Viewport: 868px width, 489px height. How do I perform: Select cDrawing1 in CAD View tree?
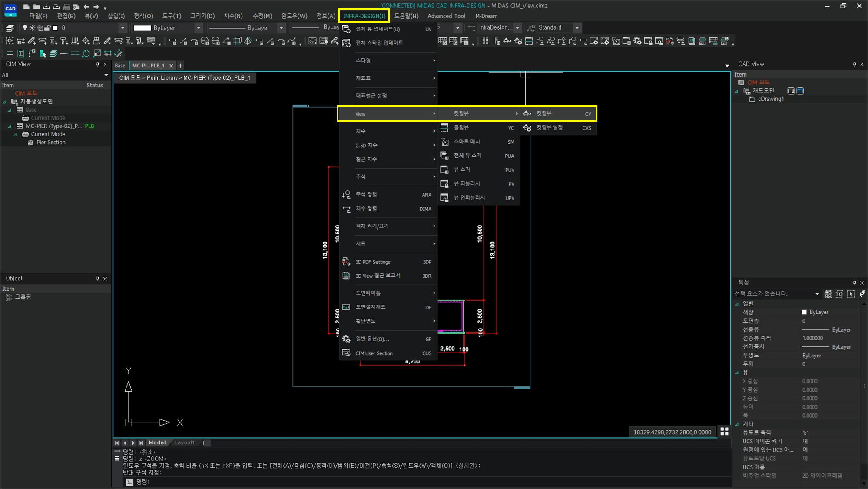coord(771,99)
